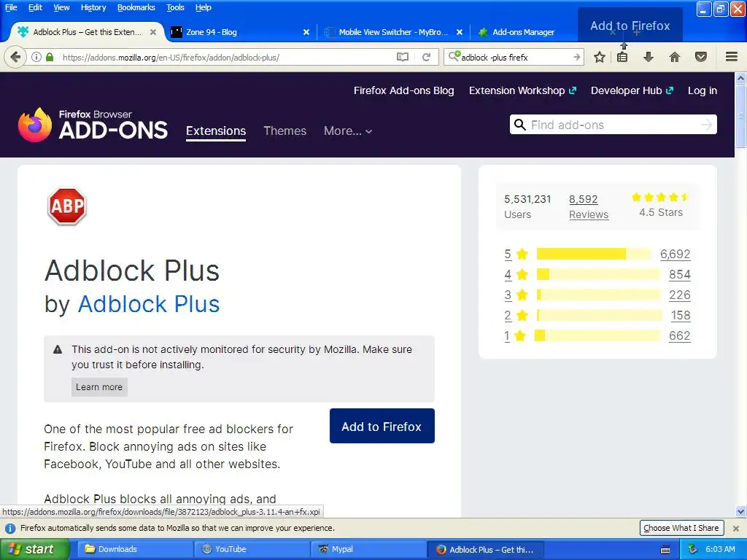Viewport: 747px width, 560px height.
Task: Show bookmarks list icon
Action: (x=622, y=57)
